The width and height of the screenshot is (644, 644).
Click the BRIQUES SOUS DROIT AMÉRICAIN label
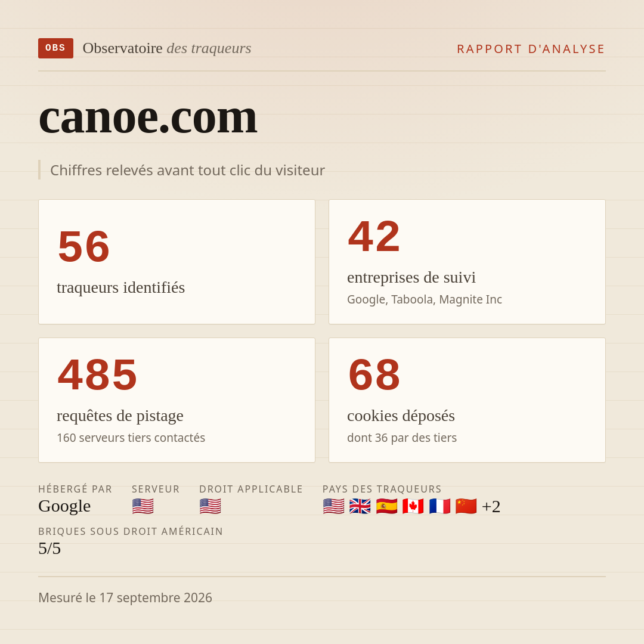(x=130, y=531)
